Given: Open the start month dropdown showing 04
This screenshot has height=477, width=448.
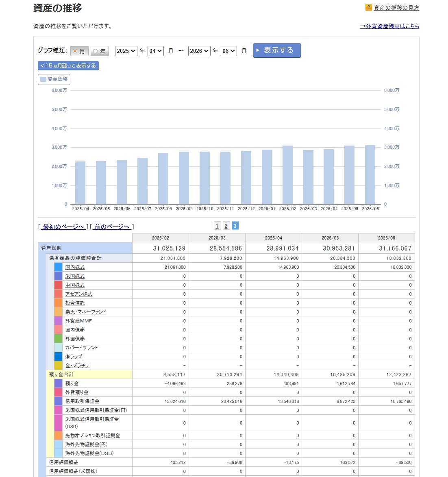Looking at the screenshot, I should (x=155, y=51).
